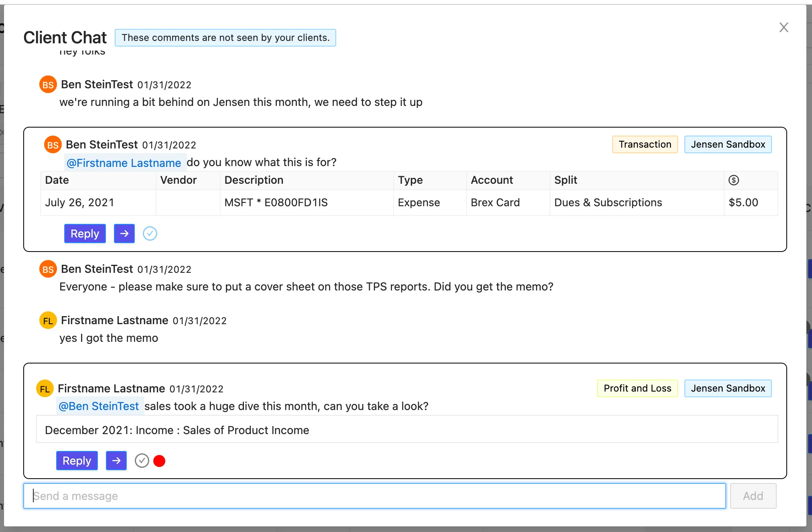The height and width of the screenshot is (532, 812).
Task: Click the Add message button
Action: [x=753, y=496]
